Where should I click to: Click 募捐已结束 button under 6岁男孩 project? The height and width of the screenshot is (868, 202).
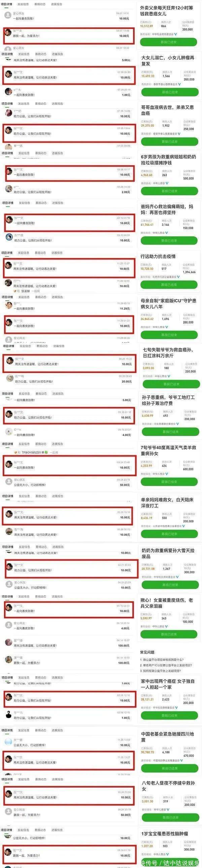coord(169,191)
